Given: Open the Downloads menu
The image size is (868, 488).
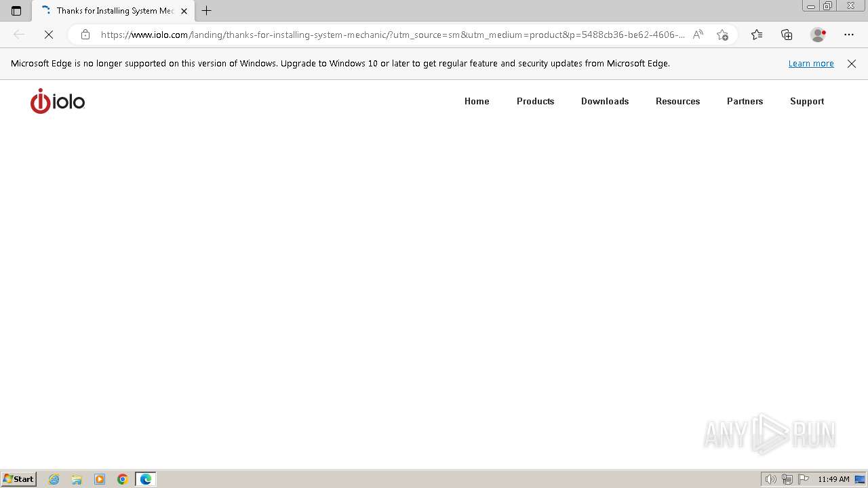Looking at the screenshot, I should 605,101.
